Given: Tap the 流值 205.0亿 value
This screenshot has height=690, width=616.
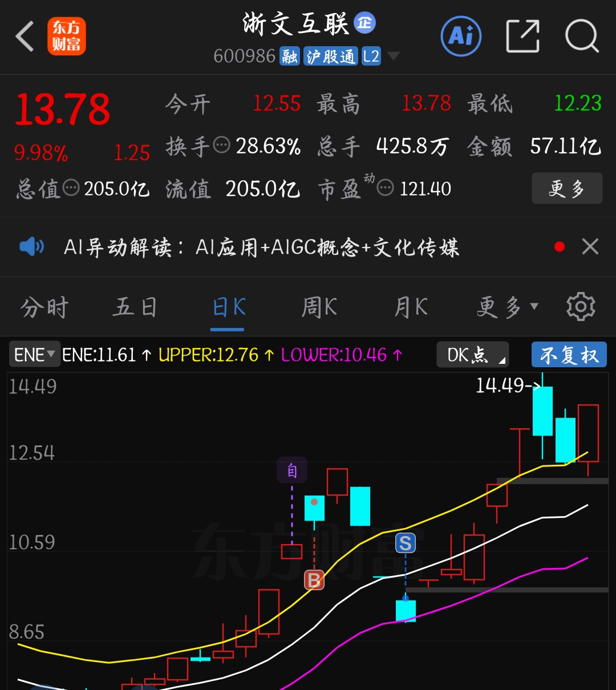Looking at the screenshot, I should (262, 189).
